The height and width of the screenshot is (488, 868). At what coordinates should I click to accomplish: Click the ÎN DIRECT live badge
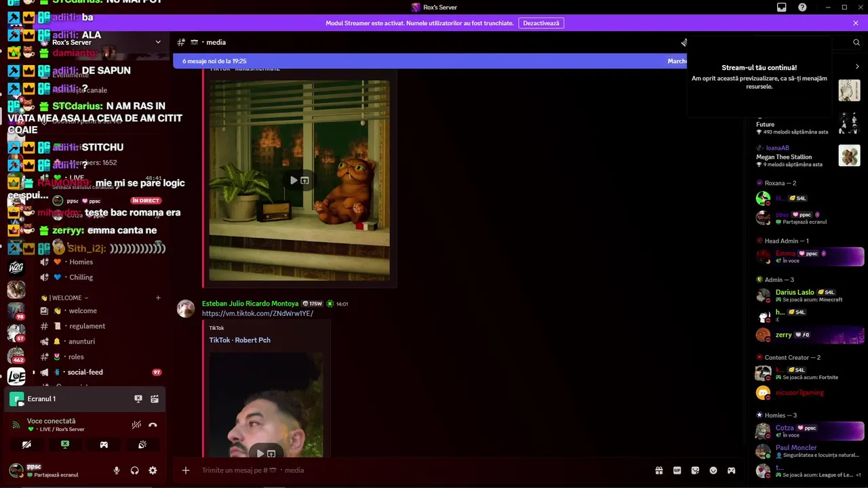146,201
